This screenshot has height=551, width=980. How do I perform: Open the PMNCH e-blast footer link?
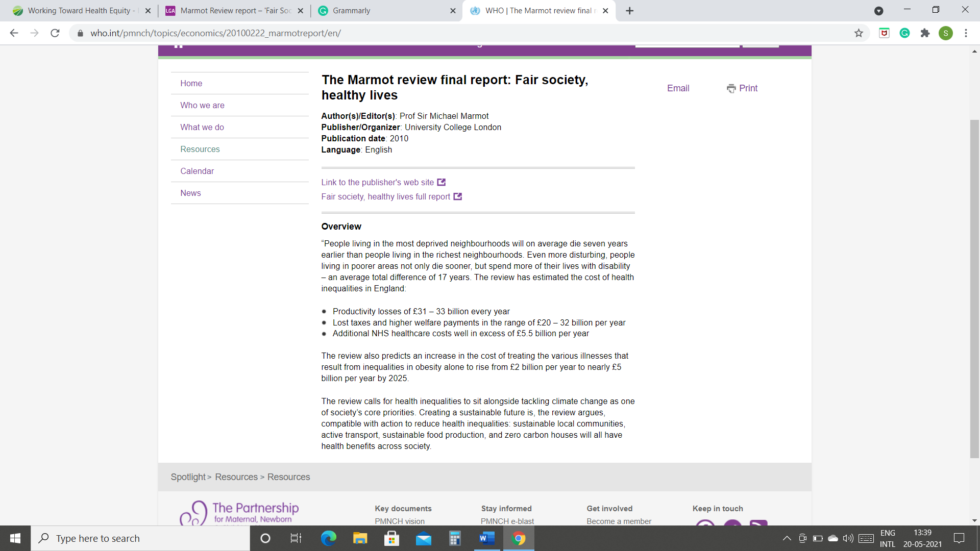[507, 521]
